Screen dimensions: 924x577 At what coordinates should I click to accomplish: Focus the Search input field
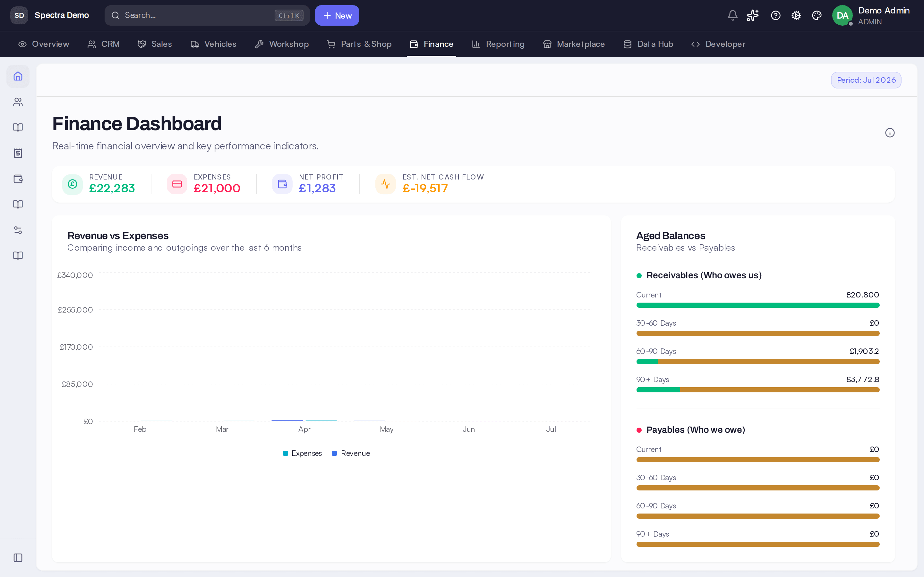pyautogui.click(x=207, y=15)
